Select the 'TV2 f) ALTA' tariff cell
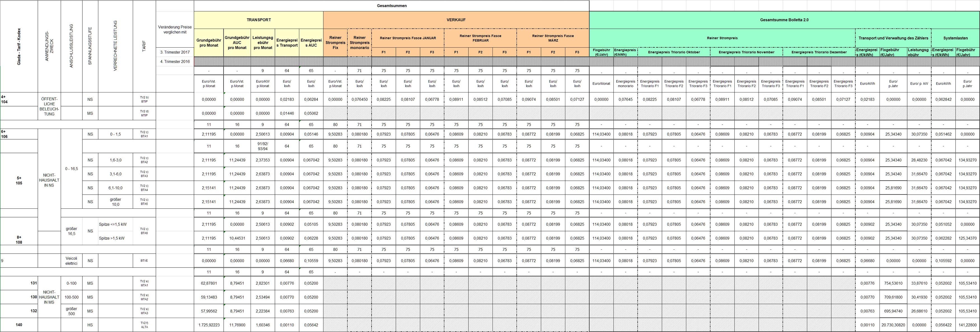 (x=144, y=325)
